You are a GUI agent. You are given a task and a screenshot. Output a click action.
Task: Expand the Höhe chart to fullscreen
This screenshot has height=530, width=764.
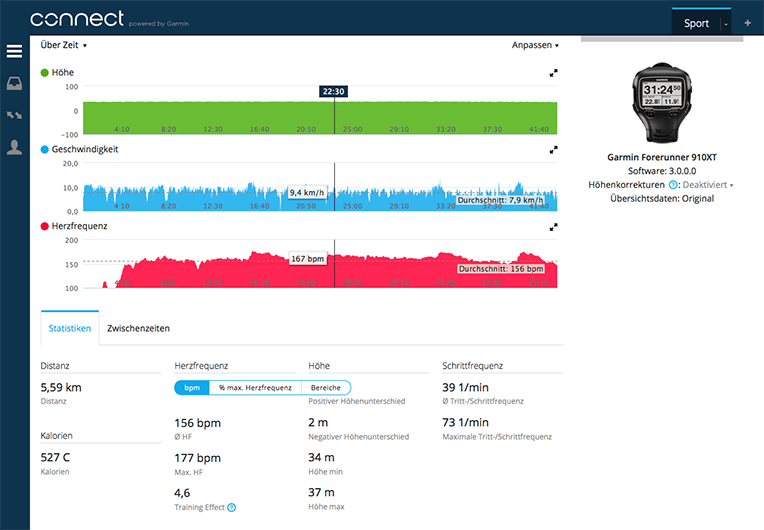(553, 73)
